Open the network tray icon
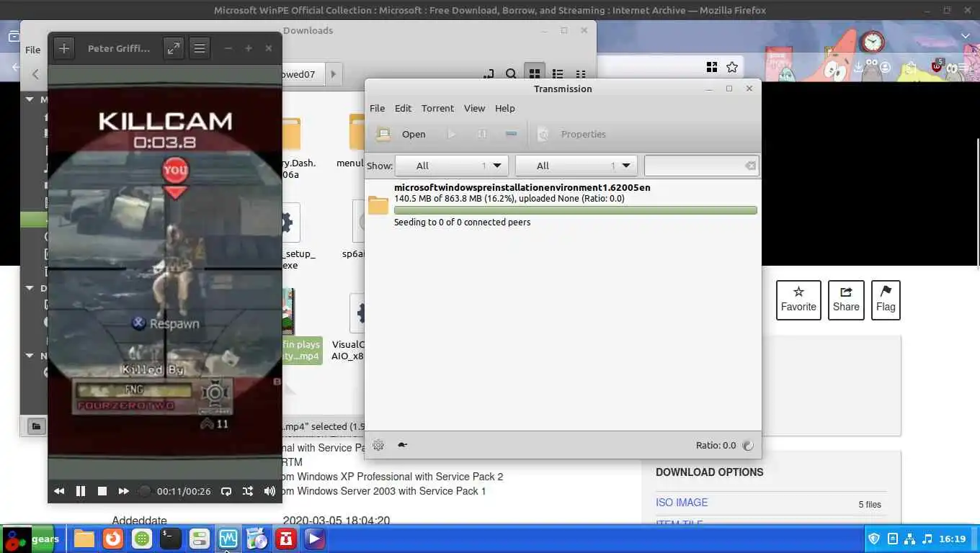 (909, 539)
